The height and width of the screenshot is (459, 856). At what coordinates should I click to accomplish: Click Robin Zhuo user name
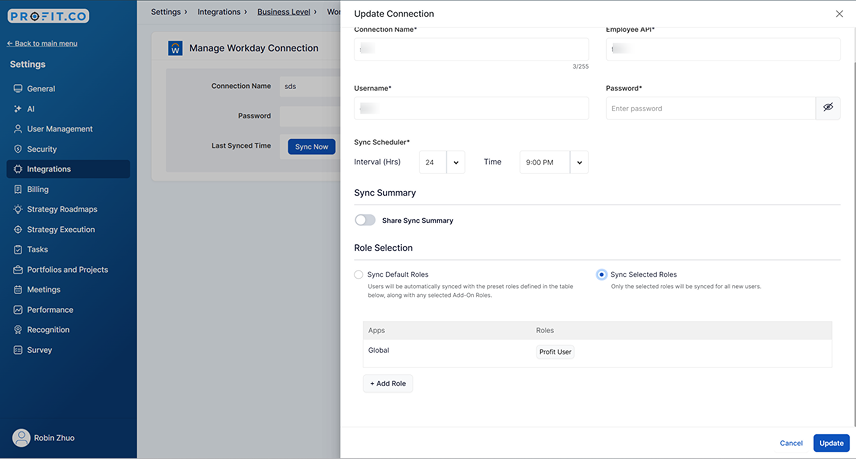tap(54, 438)
